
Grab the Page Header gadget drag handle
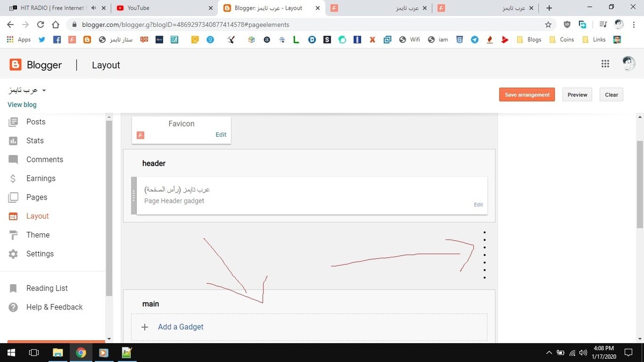[x=134, y=195]
